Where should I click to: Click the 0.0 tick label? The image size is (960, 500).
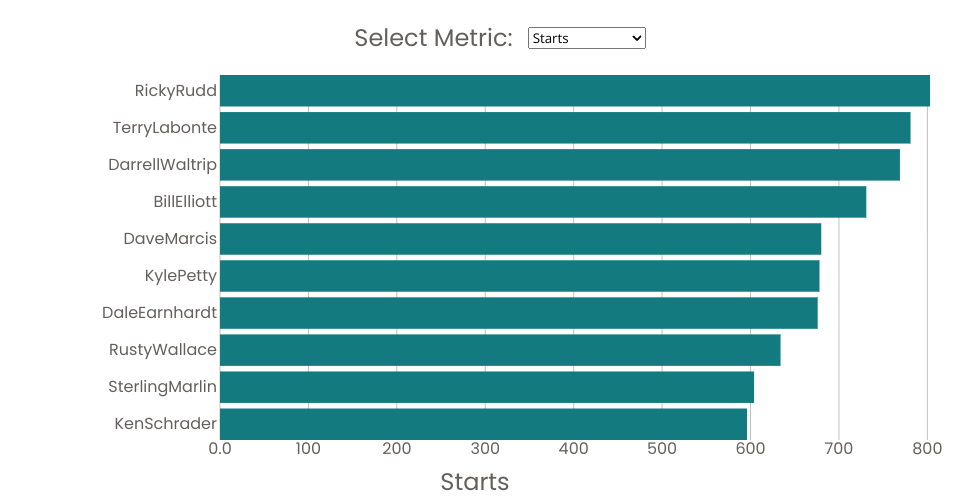(x=220, y=449)
